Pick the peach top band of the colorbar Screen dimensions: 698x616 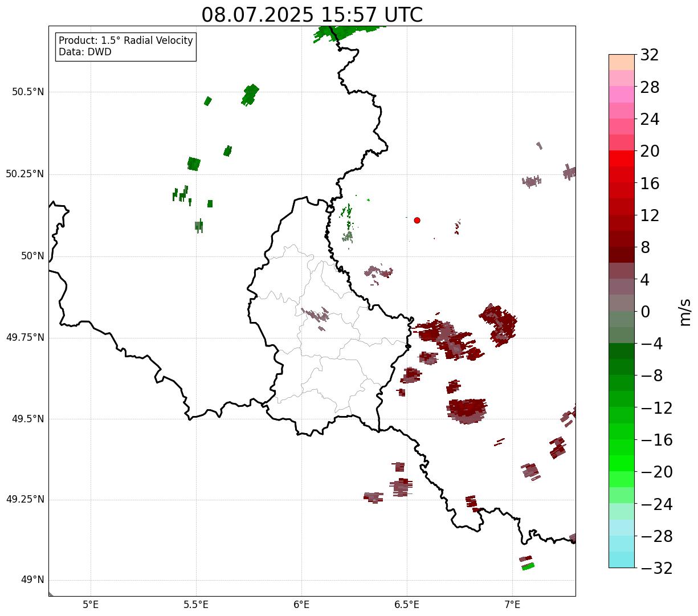coord(622,62)
